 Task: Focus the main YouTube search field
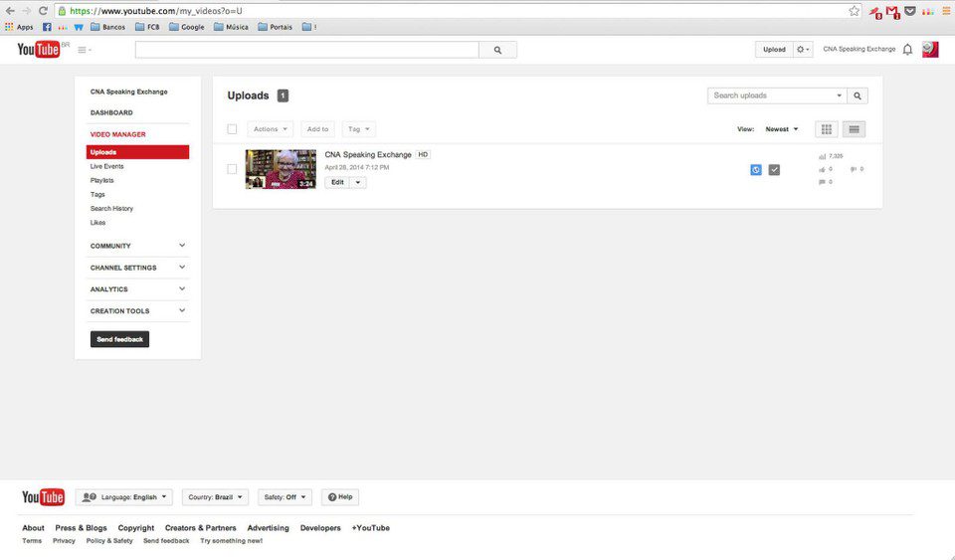click(307, 50)
